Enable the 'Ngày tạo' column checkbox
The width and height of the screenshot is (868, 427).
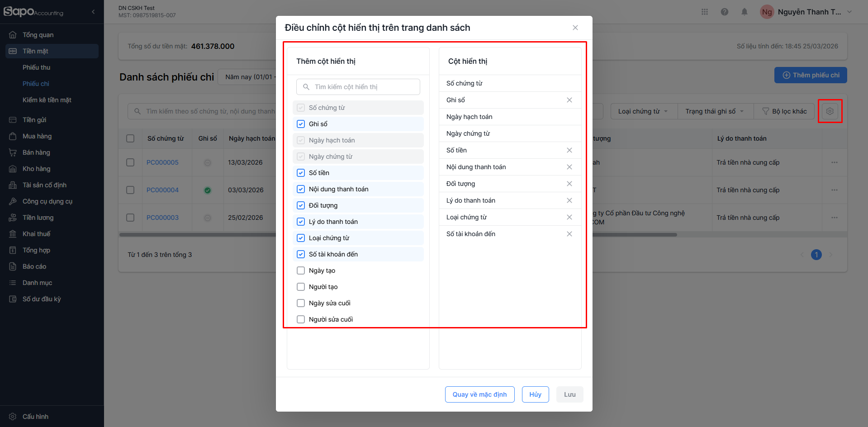[301, 270]
